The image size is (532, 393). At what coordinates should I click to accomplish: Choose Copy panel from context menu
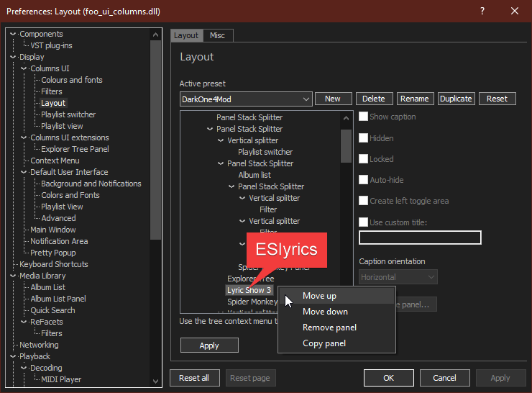(324, 343)
